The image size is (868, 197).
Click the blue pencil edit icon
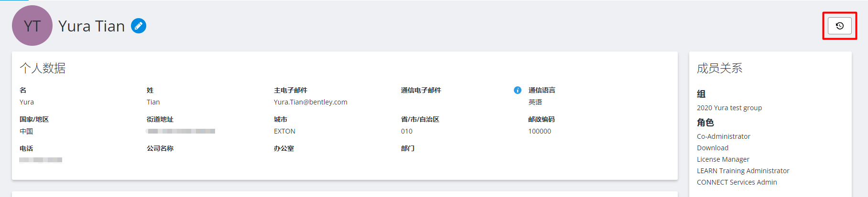(x=139, y=26)
